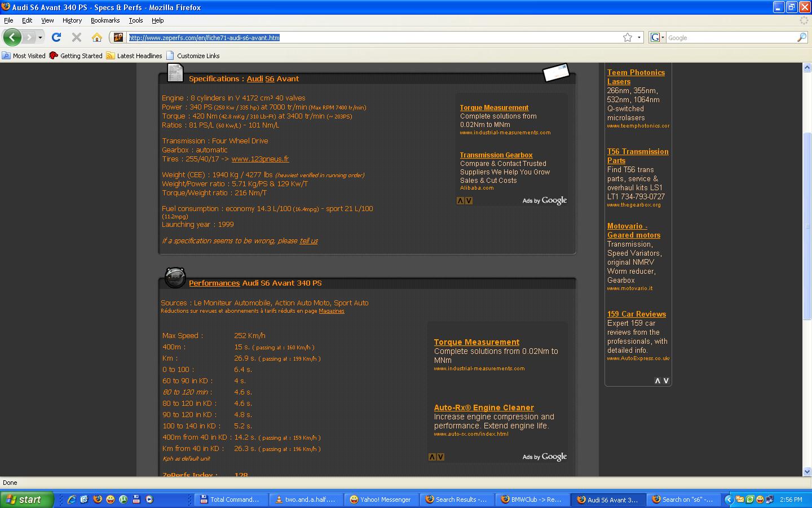The image size is (812, 508).
Task: Click the S6 link in Specifications heading
Action: (270, 79)
